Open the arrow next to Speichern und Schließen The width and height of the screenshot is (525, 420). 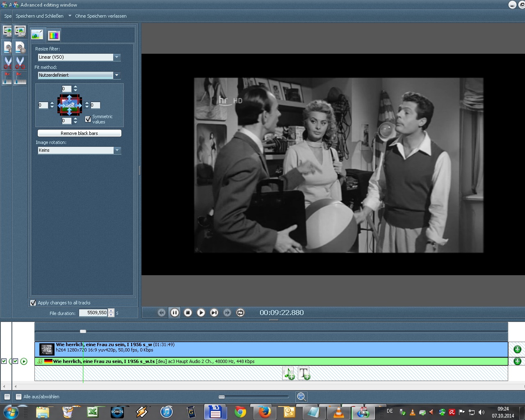coord(70,16)
